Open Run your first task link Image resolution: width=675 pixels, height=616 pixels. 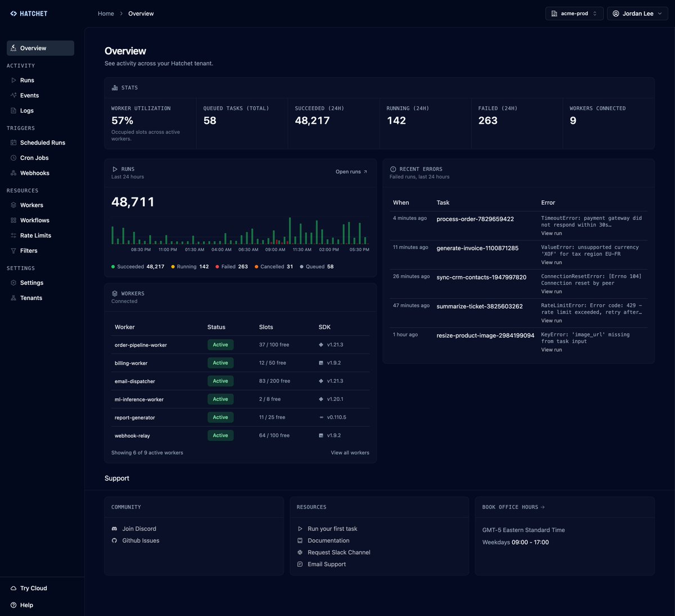coord(332,529)
